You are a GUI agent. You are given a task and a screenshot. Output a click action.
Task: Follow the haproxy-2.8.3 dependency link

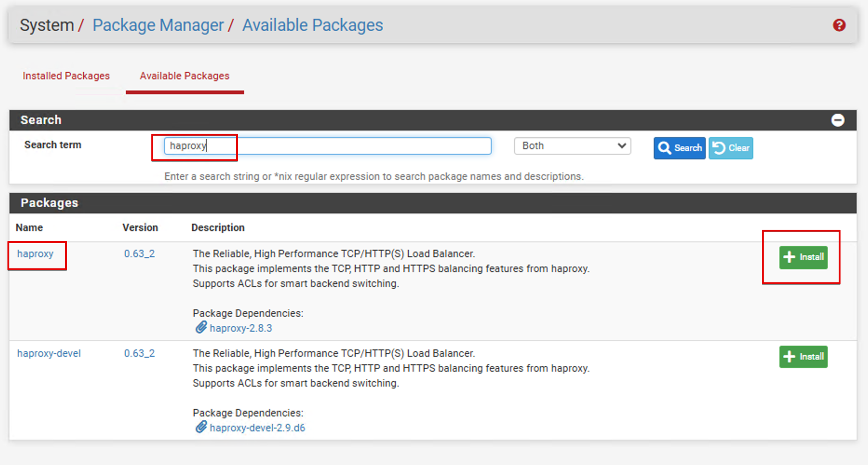(241, 328)
